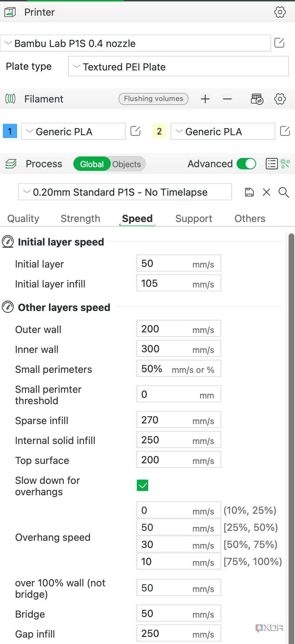Open the Plate type dropdown
The width and height of the screenshot is (295, 644).
tap(178, 67)
